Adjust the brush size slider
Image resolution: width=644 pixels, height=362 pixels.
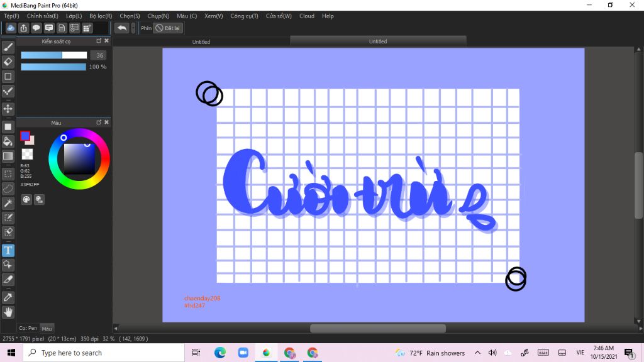point(54,55)
